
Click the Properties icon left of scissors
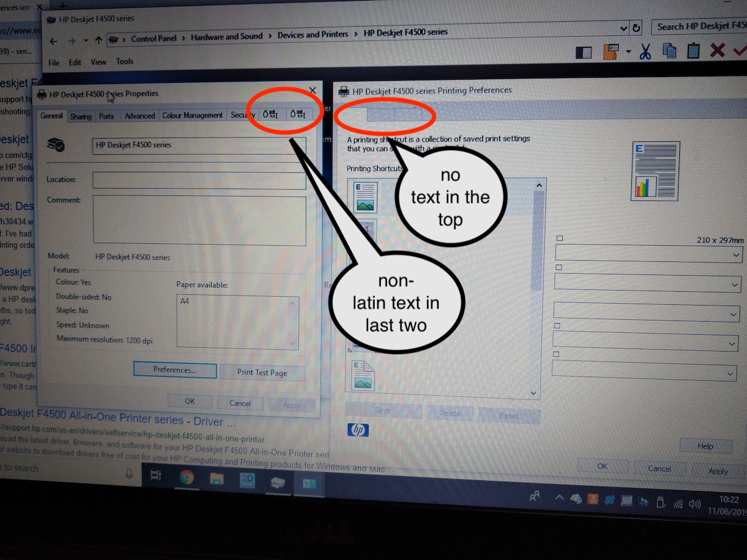click(611, 52)
